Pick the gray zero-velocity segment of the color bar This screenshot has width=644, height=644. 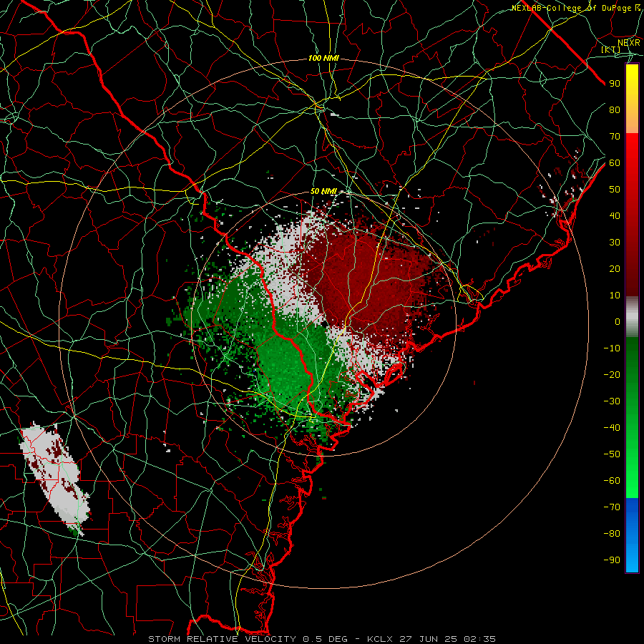(632, 317)
